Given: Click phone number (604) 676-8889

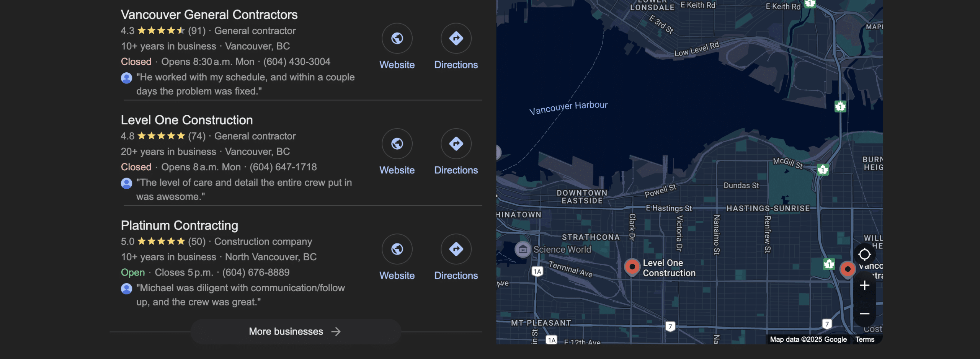Looking at the screenshot, I should click(256, 273).
